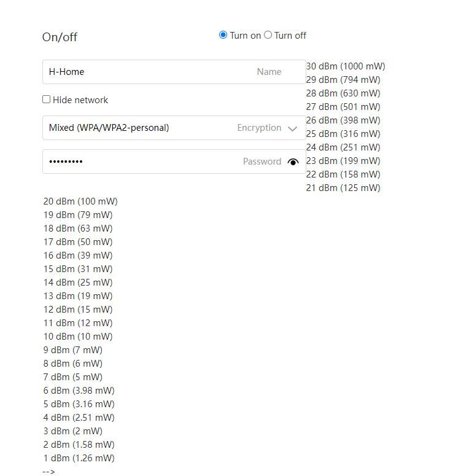Select 3 dBm (2 mW)
This screenshot has height=476, width=469.
tap(73, 431)
